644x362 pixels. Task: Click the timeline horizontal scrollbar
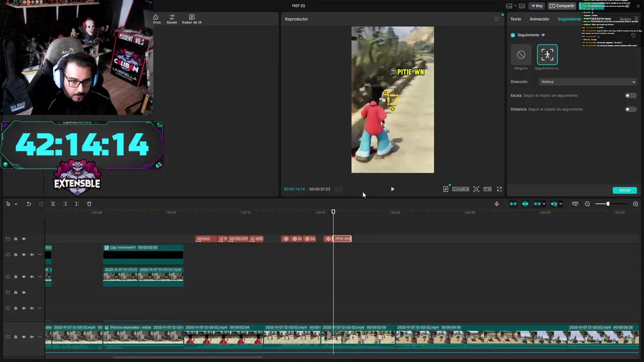coord(187,357)
